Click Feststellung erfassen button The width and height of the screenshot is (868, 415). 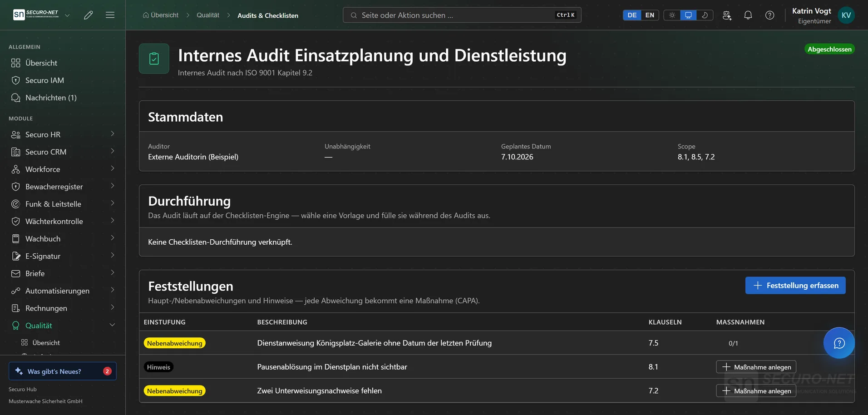click(x=795, y=285)
